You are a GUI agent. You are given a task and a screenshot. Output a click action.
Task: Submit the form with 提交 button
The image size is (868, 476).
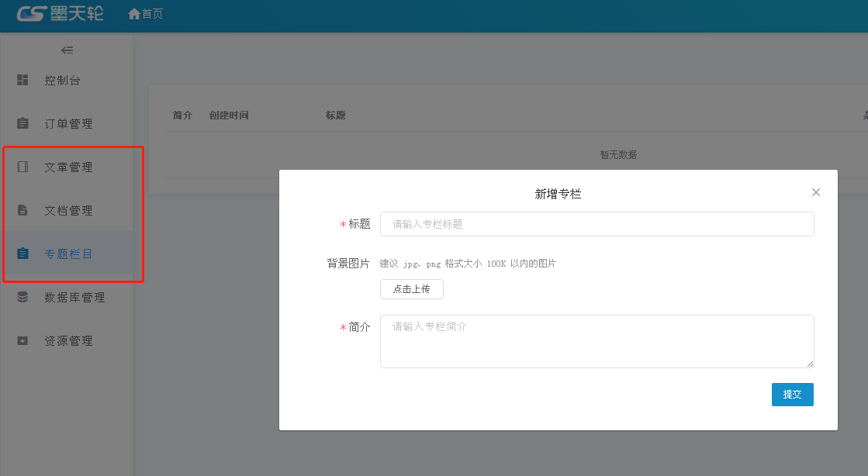(792, 394)
